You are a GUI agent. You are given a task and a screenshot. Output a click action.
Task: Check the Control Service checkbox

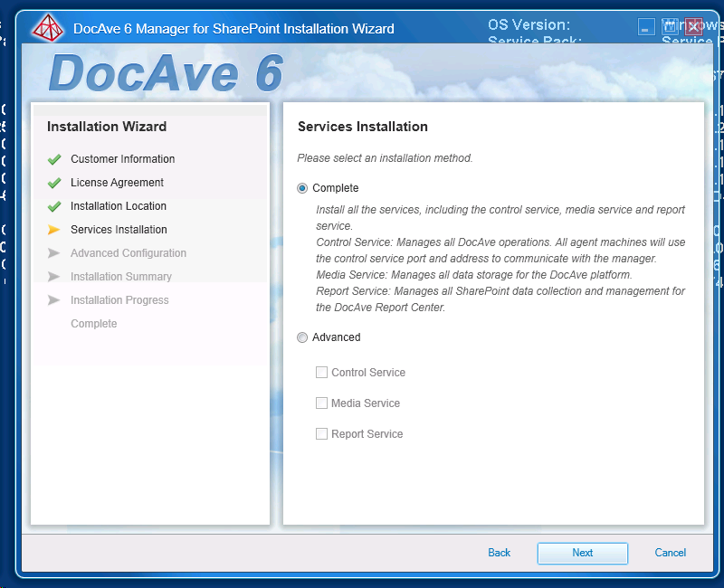click(321, 373)
